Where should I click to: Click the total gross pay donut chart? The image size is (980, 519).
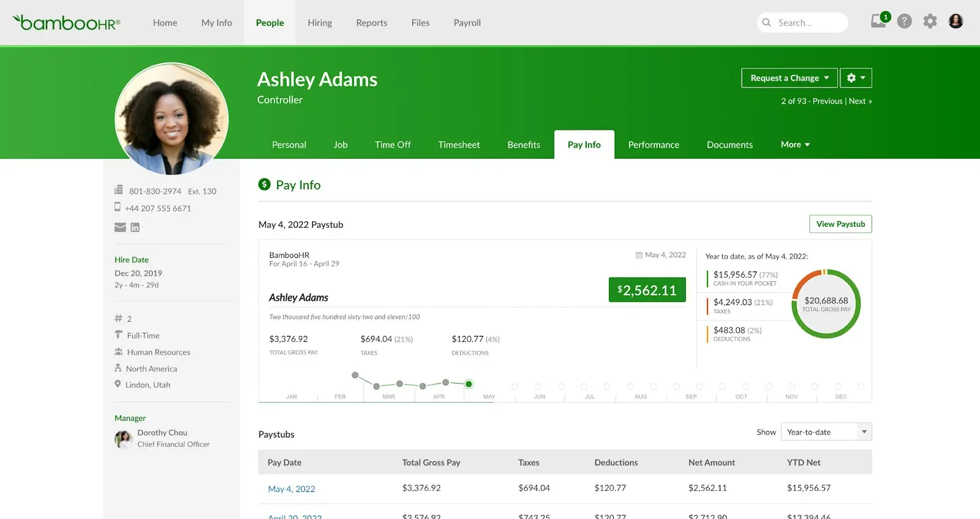[826, 304]
